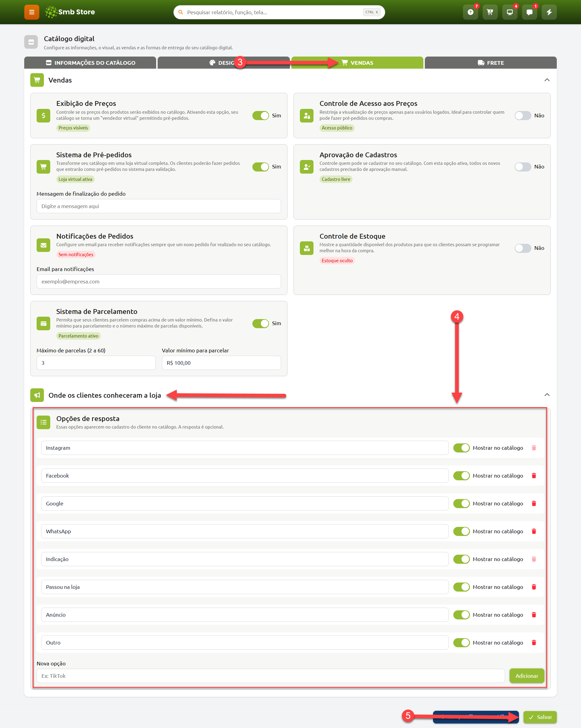Focus the Email para notificações field

[x=159, y=282]
